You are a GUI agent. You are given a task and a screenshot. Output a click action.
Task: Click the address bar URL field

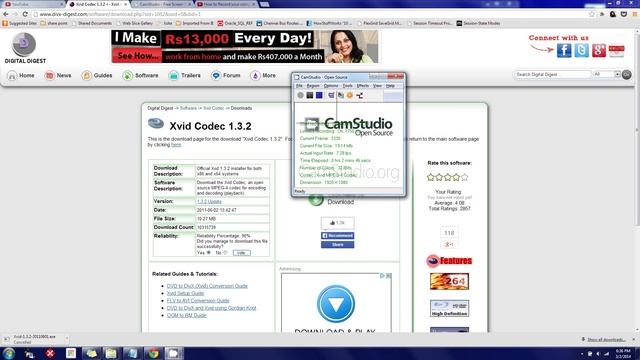point(310,14)
